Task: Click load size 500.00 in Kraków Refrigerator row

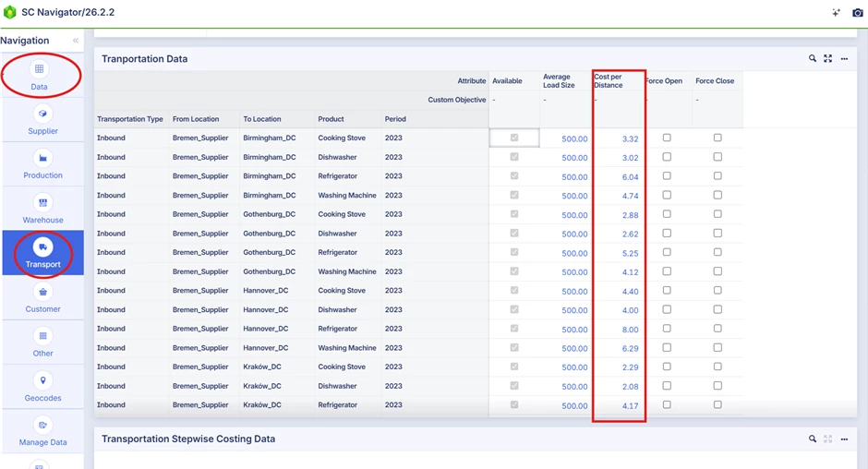Action: (574, 406)
